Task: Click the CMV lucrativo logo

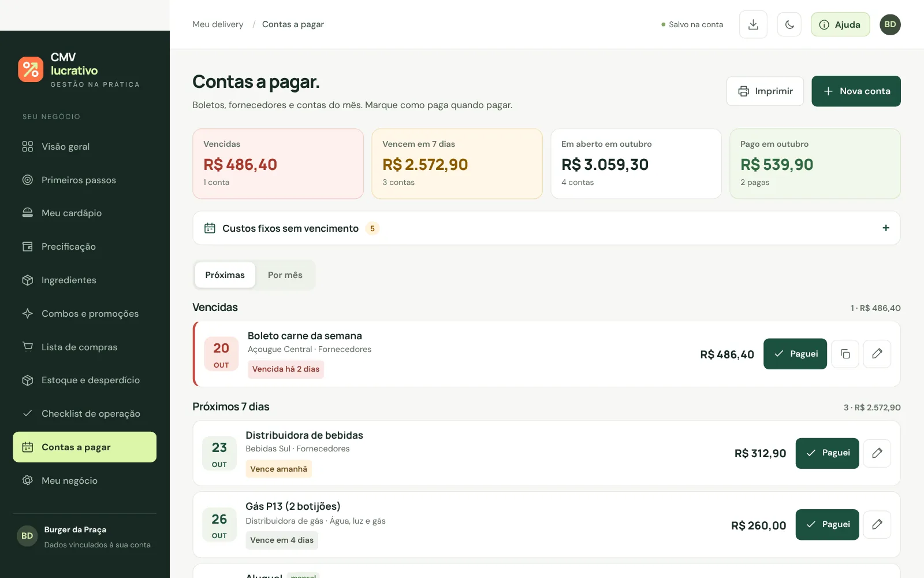Action: 79,70
